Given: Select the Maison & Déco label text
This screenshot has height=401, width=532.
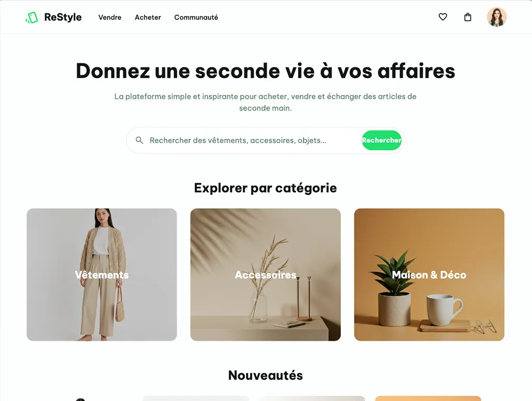Looking at the screenshot, I should [429, 275].
